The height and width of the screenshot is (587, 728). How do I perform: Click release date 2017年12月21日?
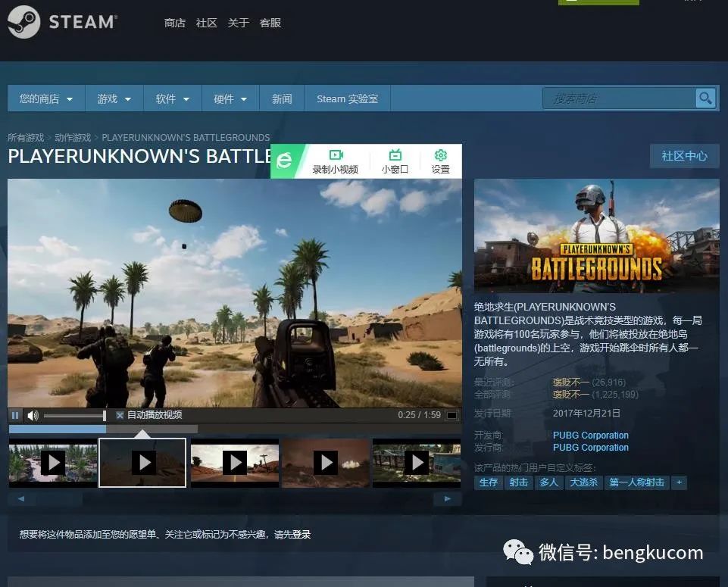(586, 413)
